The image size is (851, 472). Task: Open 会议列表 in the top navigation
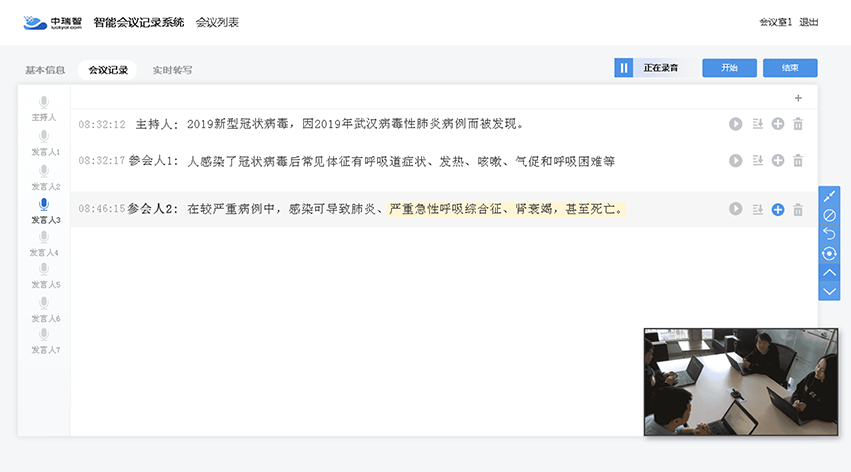[217, 22]
